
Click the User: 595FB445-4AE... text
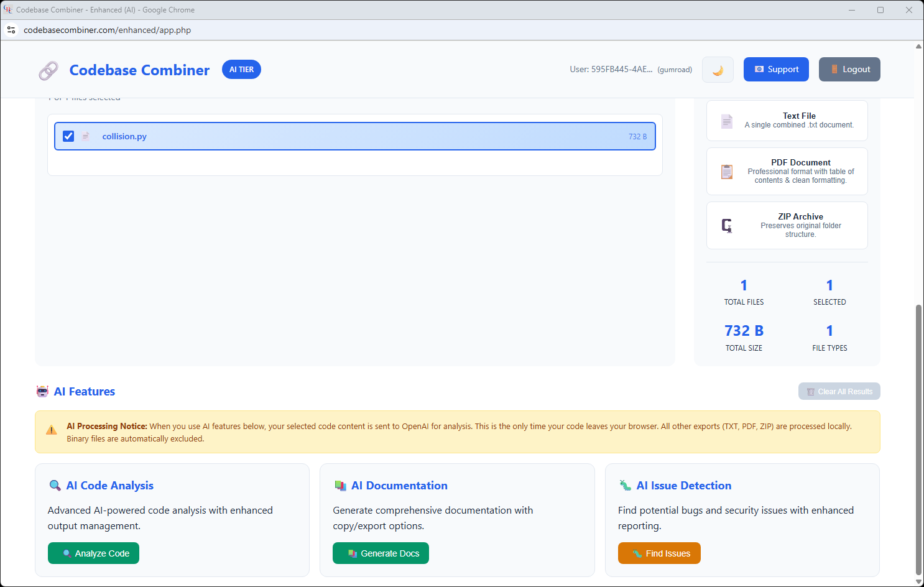[611, 70]
